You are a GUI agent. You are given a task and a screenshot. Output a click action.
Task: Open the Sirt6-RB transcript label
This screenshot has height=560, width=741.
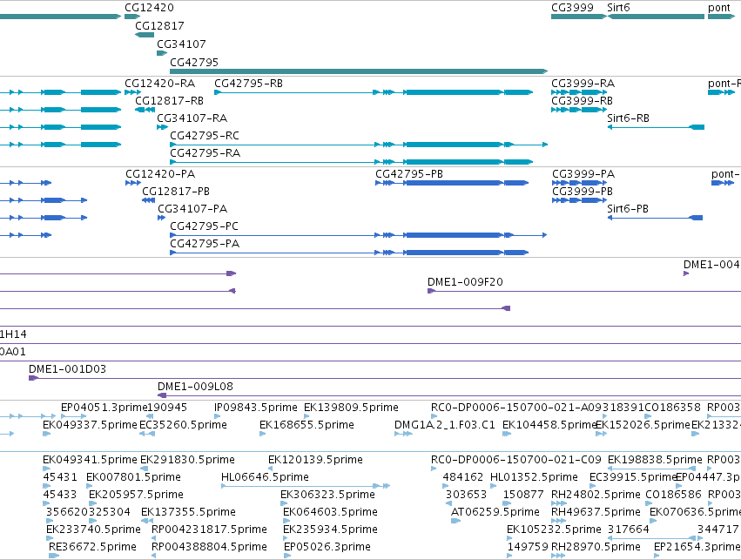628,118
